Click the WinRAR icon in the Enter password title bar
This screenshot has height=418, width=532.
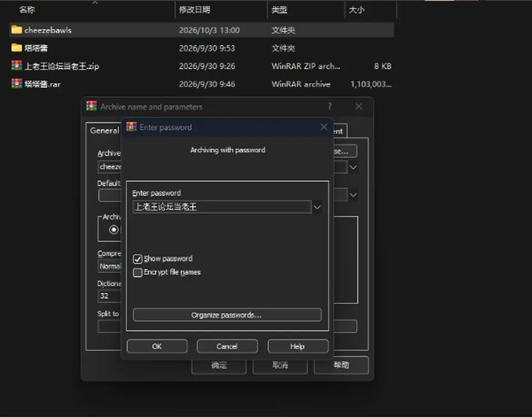click(x=131, y=127)
